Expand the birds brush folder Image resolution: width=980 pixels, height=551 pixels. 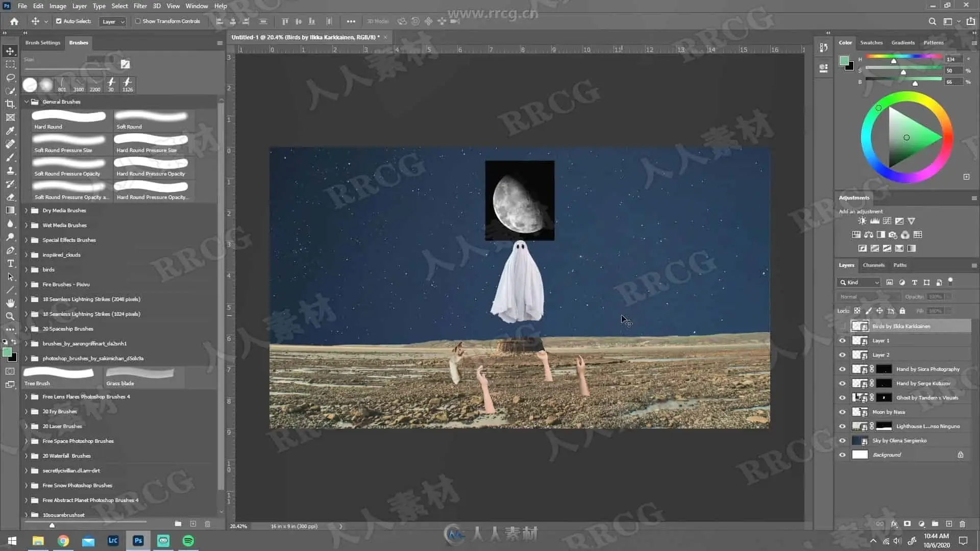tap(27, 269)
